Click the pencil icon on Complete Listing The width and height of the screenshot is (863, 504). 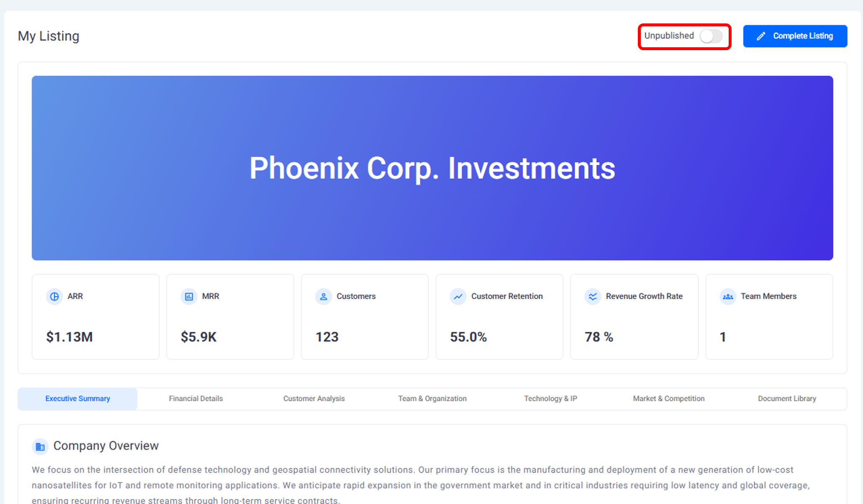tap(761, 36)
